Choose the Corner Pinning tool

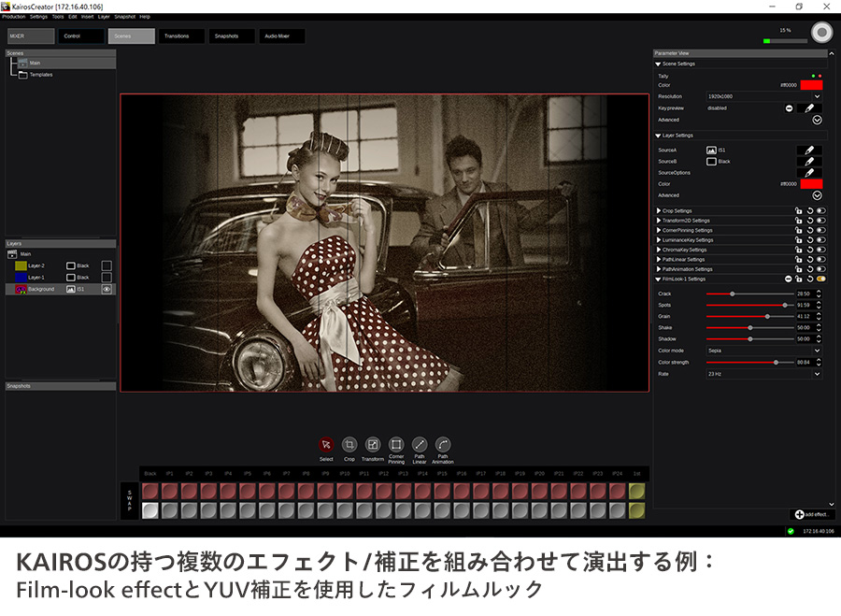tap(396, 445)
